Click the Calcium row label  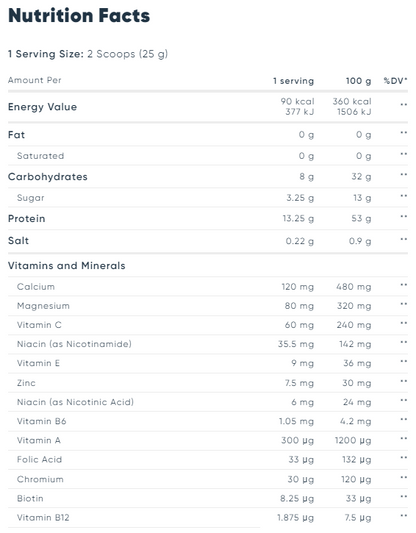tap(36, 287)
